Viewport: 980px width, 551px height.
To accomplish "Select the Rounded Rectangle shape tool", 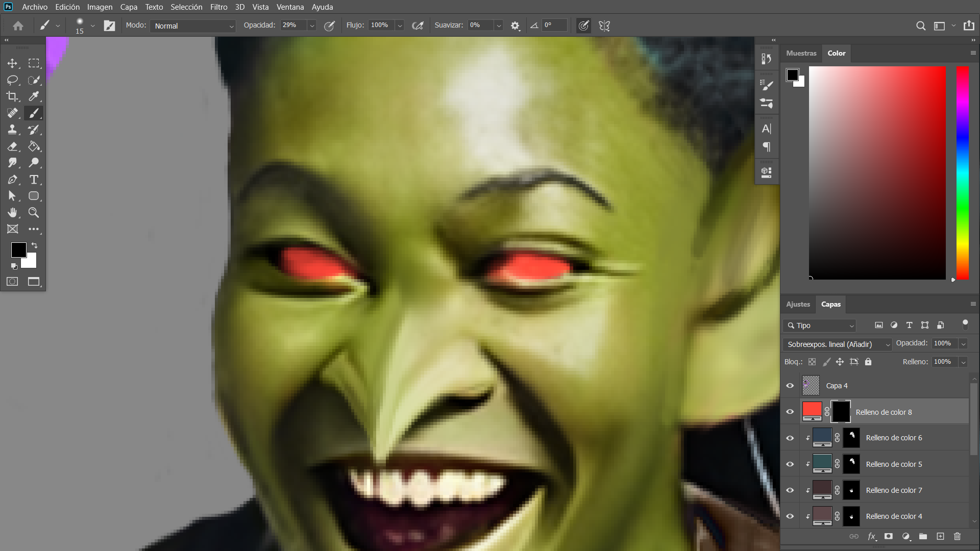I will (x=34, y=196).
